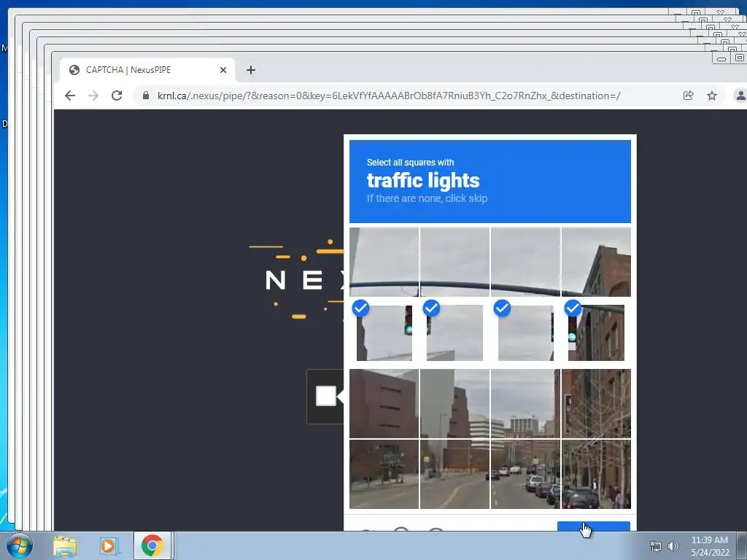Deselect checked tile with traffic light beside brick building
The height and width of the screenshot is (560, 747).
pyautogui.click(x=596, y=332)
